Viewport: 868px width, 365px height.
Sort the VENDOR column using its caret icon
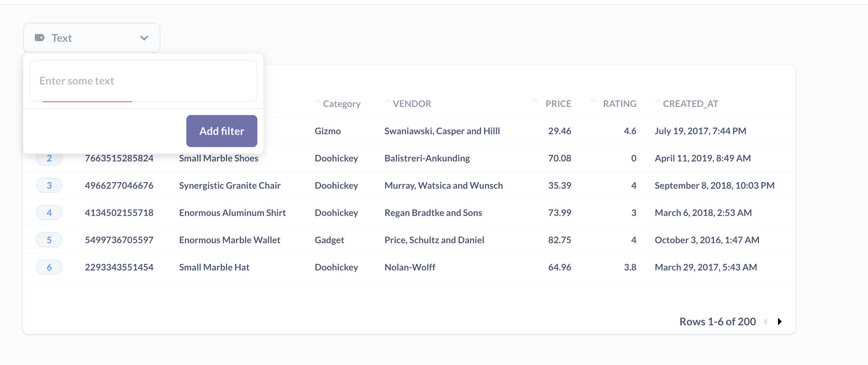click(x=387, y=102)
